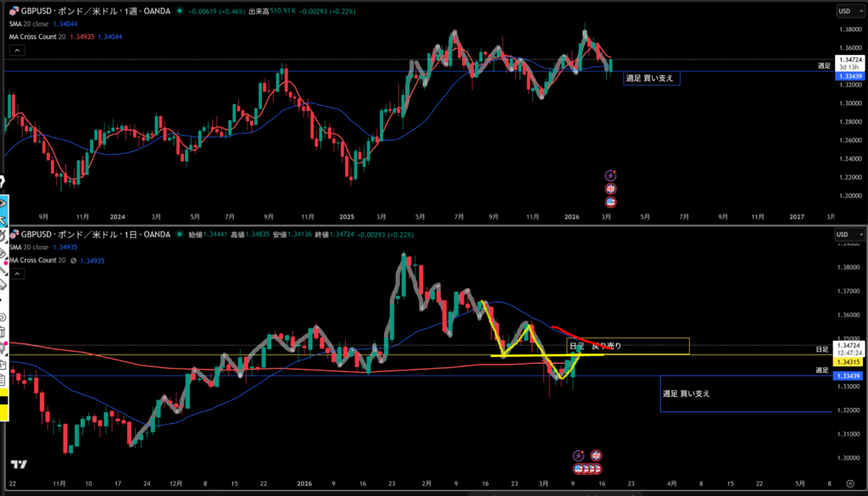Click the US flag event icon on weekly chart

(610, 203)
